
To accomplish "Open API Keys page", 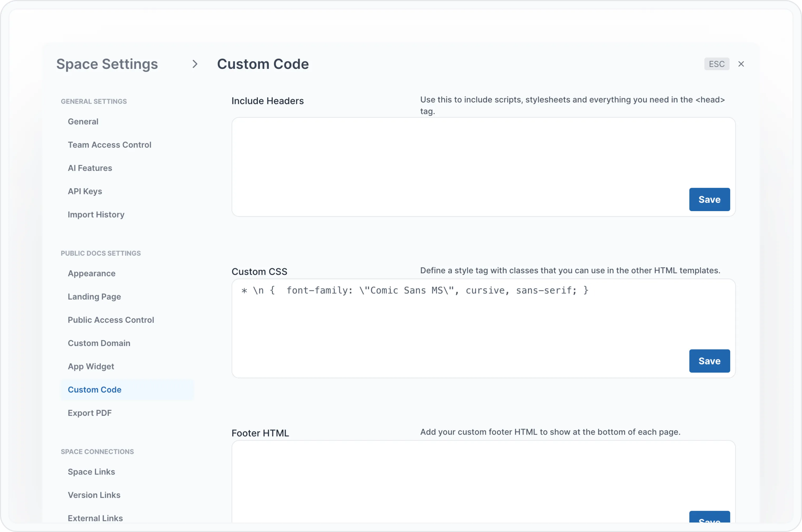I will (85, 191).
